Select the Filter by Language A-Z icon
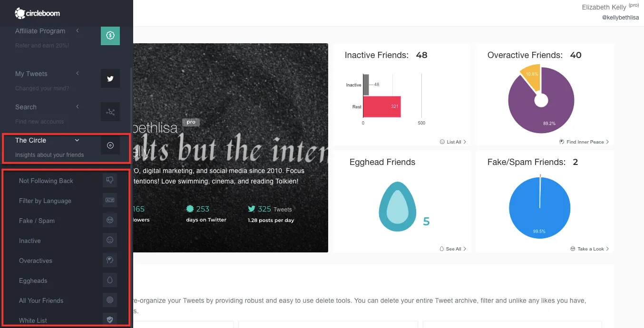This screenshot has height=328, width=644. [x=110, y=200]
